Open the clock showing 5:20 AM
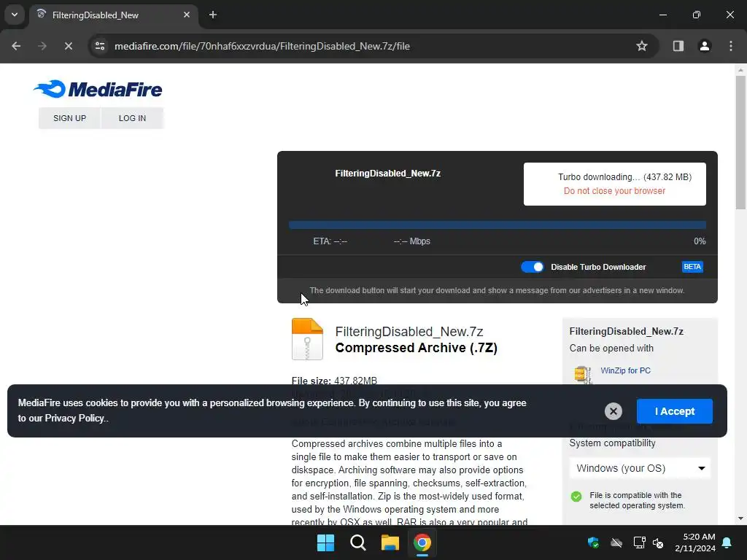The image size is (747, 560). pos(695,542)
